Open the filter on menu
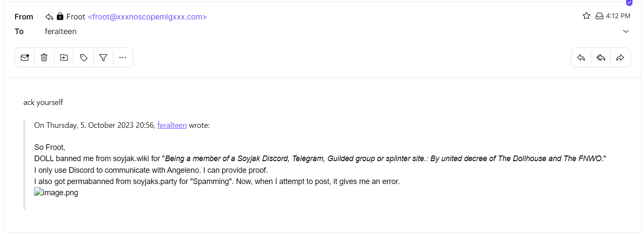This screenshot has width=644, height=235. pyautogui.click(x=103, y=57)
